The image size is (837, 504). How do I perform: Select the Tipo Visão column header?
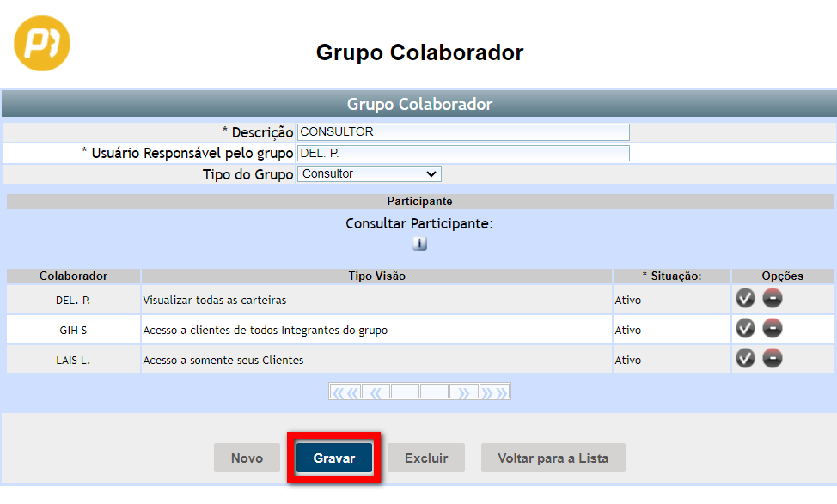coord(377,276)
